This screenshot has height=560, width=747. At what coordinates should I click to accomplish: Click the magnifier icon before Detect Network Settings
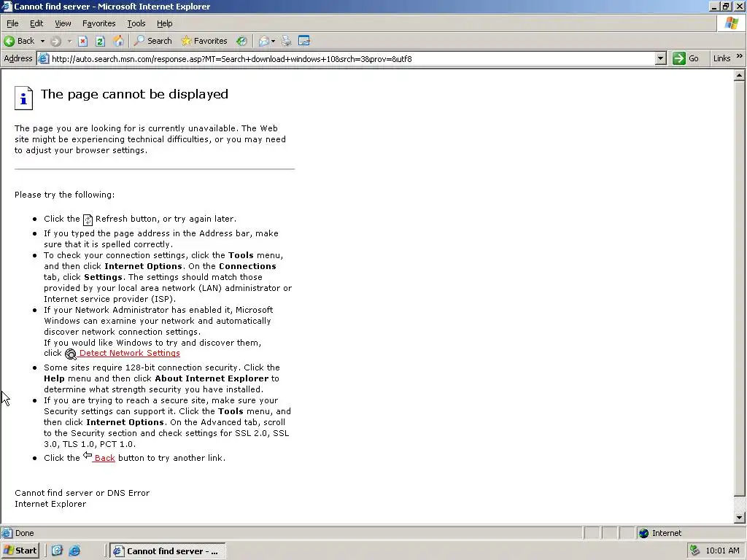pyautogui.click(x=71, y=354)
